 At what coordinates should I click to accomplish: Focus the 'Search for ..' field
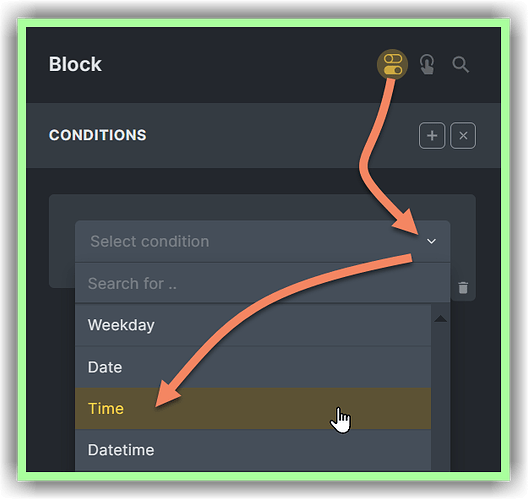tap(262, 283)
